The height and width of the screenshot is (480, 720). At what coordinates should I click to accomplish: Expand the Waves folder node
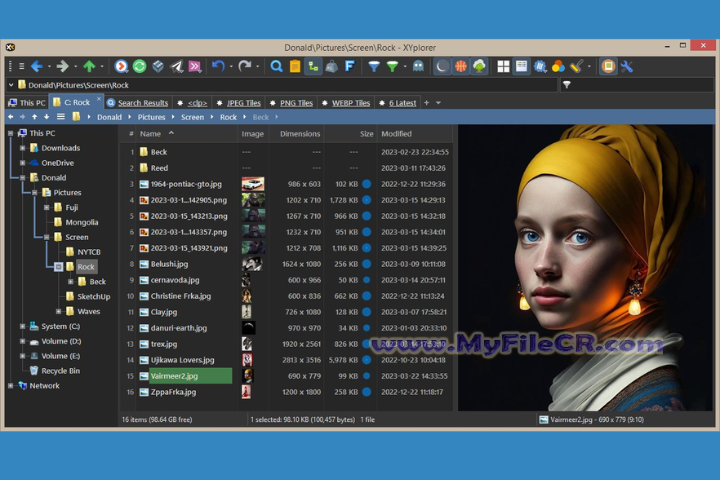click(x=58, y=311)
